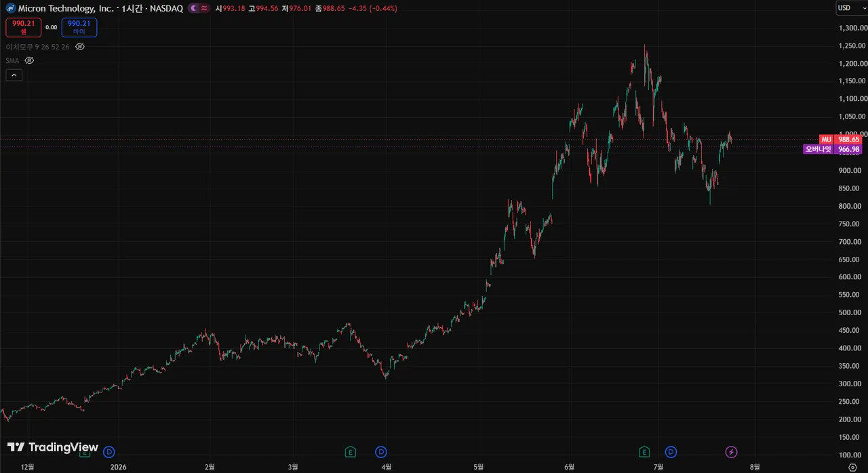Open the 1시간 interval selector in title
This screenshot has width=868, height=473.
click(x=132, y=8)
